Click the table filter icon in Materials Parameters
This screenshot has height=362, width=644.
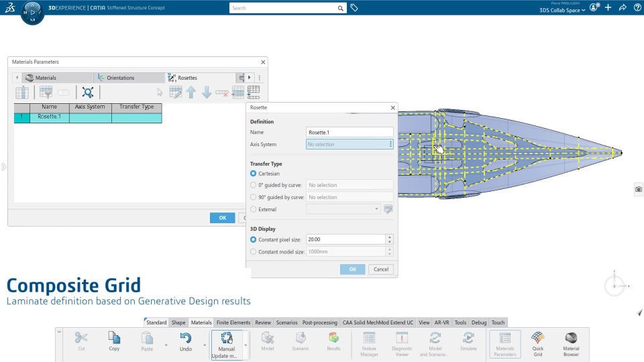tap(46, 93)
